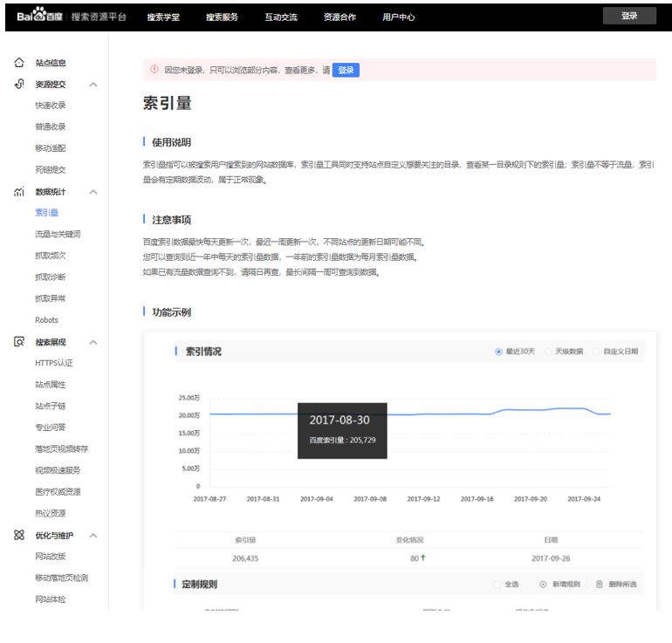Open 站点信息 in the sidebar
Screen dimensions: 672x643
[51, 63]
